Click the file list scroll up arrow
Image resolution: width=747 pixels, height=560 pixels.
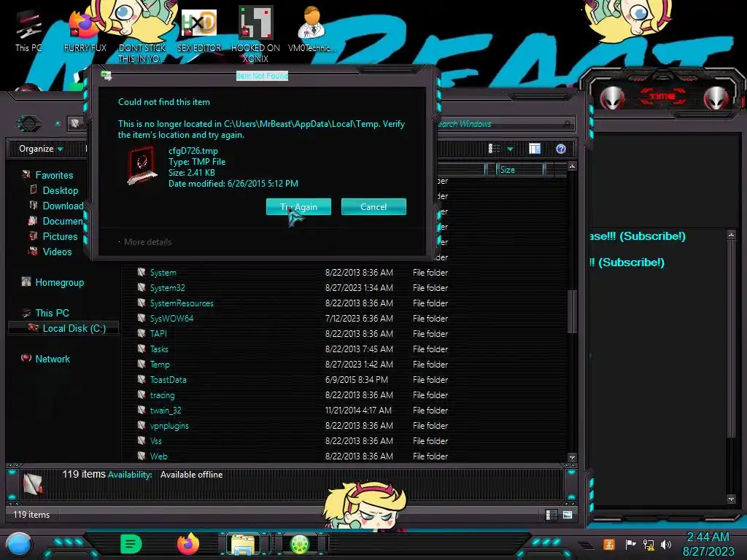click(572, 166)
